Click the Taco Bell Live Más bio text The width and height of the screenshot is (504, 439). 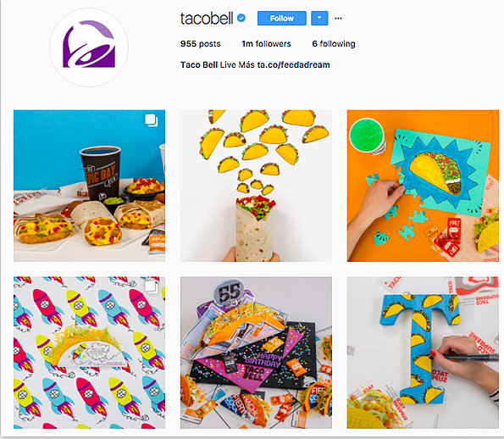coord(218,65)
